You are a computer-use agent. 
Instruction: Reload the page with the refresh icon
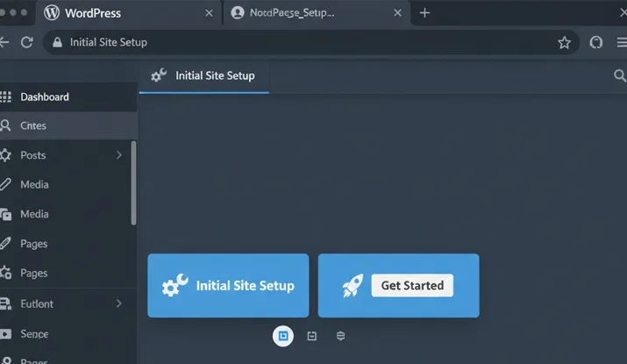pos(27,42)
